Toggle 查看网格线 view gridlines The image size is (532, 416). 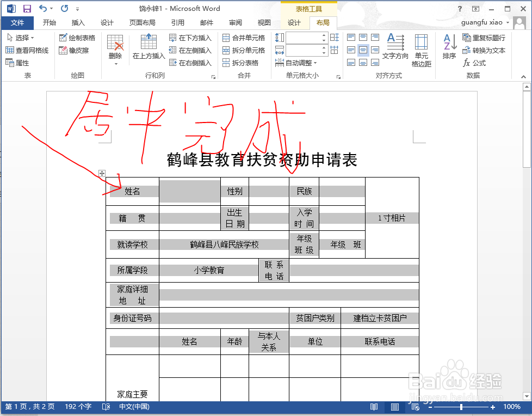pyautogui.click(x=27, y=50)
